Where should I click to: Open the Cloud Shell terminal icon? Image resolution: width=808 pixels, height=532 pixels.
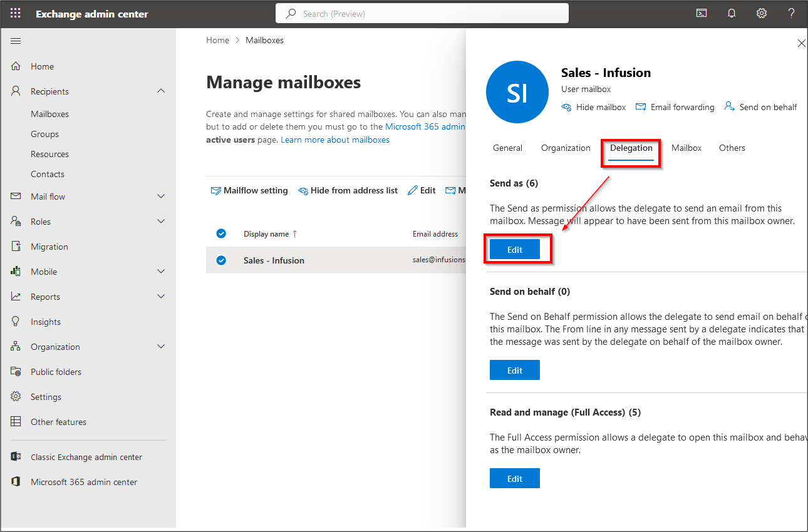[x=702, y=13]
